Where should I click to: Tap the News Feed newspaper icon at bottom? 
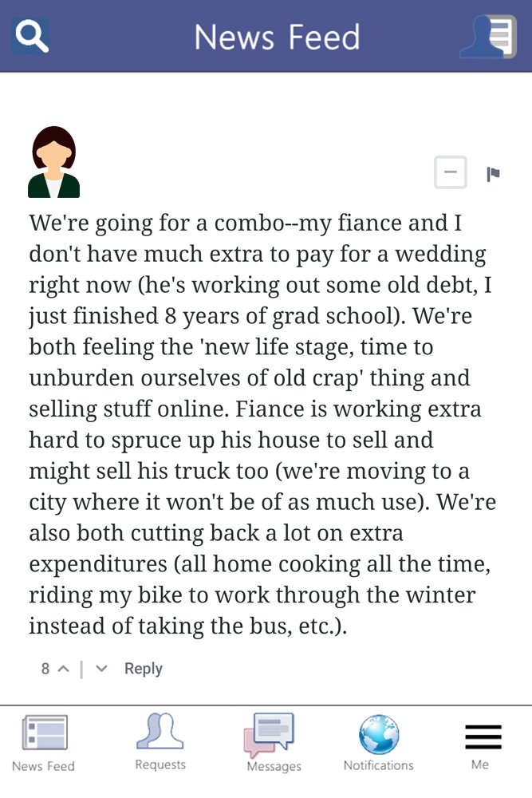(x=45, y=733)
